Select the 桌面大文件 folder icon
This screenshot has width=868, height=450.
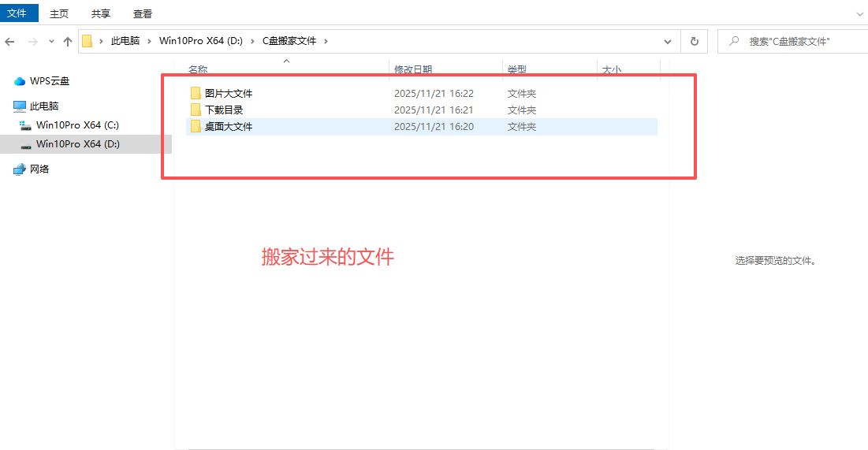coord(196,126)
